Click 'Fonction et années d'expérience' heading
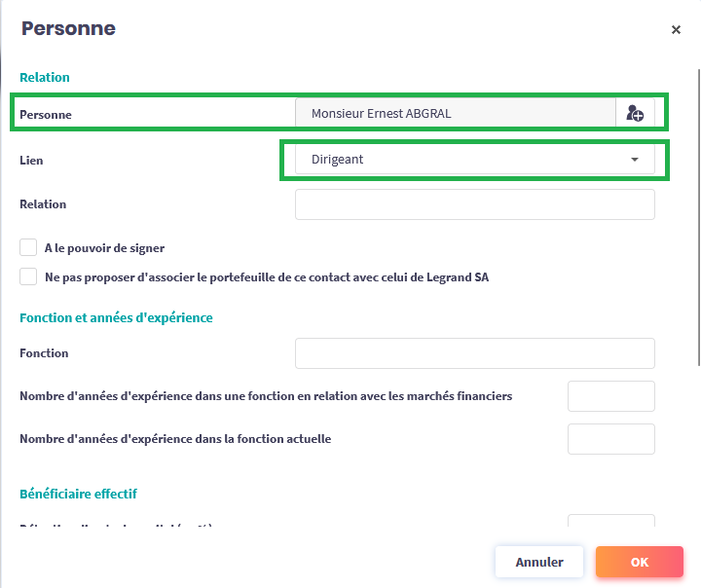The height and width of the screenshot is (588, 701). coord(116,317)
